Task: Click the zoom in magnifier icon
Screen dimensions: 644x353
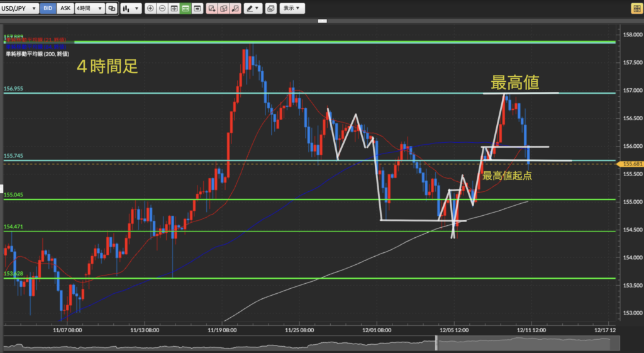Action: click(x=150, y=9)
